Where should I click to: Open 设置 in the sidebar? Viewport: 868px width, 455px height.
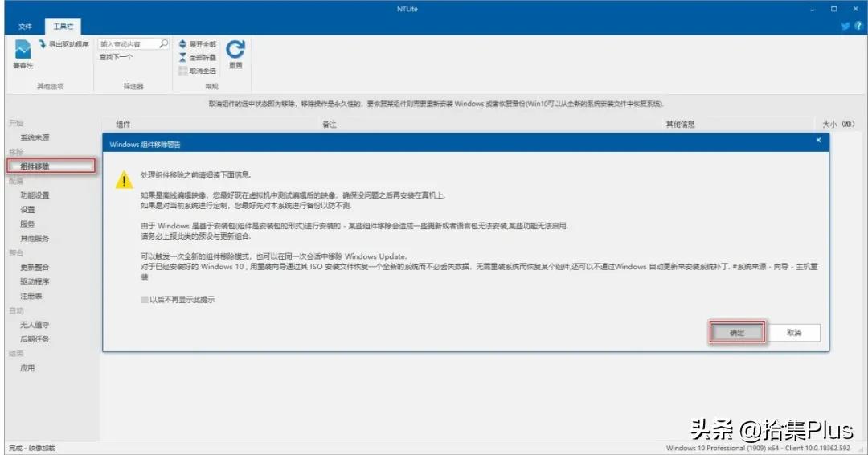(x=27, y=210)
